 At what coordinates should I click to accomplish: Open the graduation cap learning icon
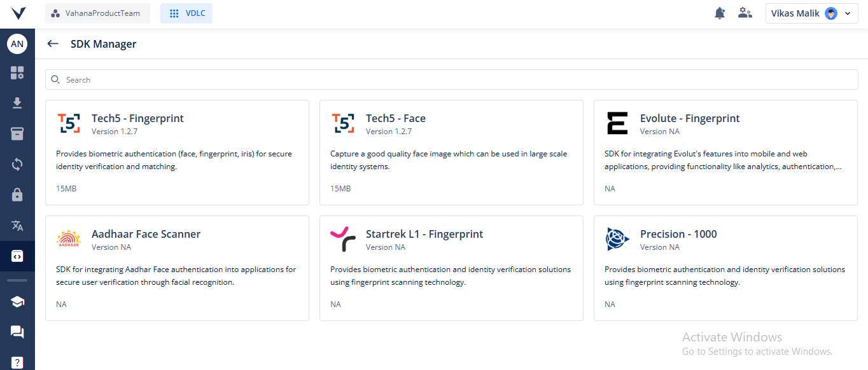(x=17, y=301)
